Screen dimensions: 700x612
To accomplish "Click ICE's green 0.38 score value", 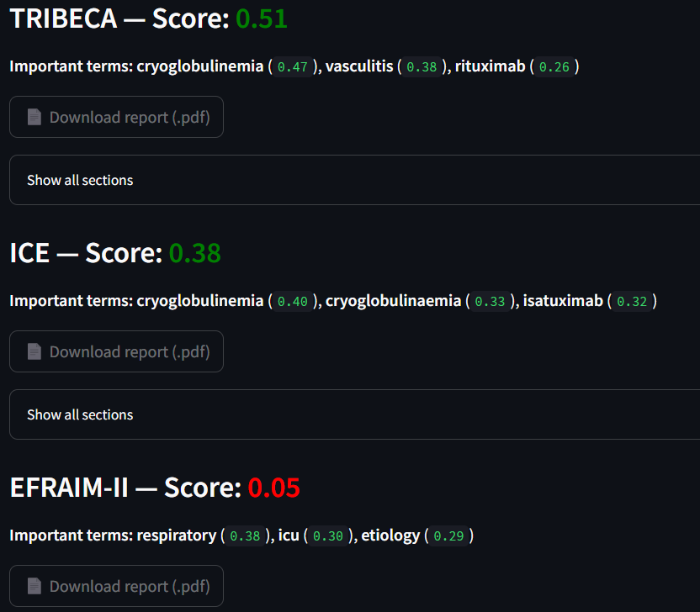I will pyautogui.click(x=195, y=252).
